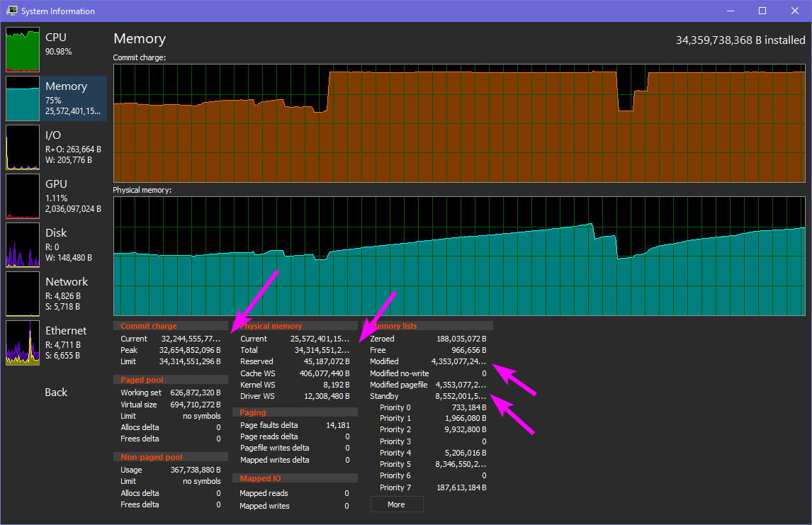Click the Modified no-write label
812x525 pixels.
pos(399,373)
